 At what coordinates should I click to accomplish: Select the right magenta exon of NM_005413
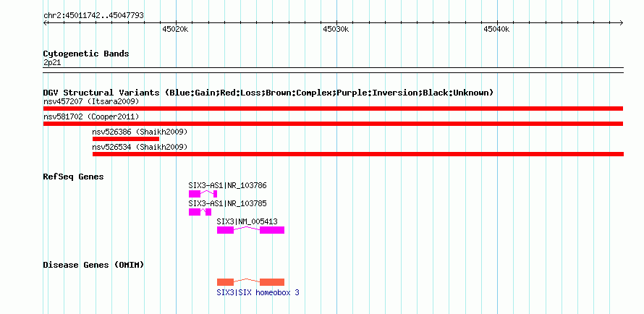tap(272, 230)
